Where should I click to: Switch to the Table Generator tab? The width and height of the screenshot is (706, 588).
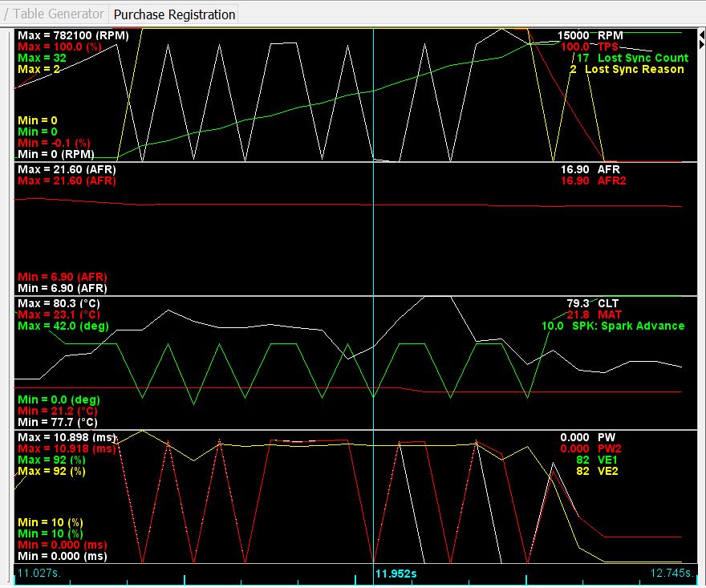[x=58, y=14]
